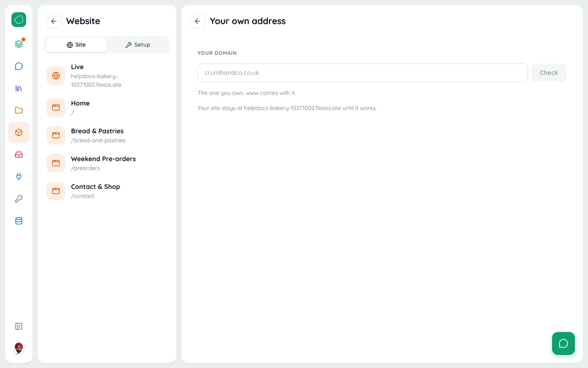Switch to the Site tab
Screen dimensions: 588x368
76,45
